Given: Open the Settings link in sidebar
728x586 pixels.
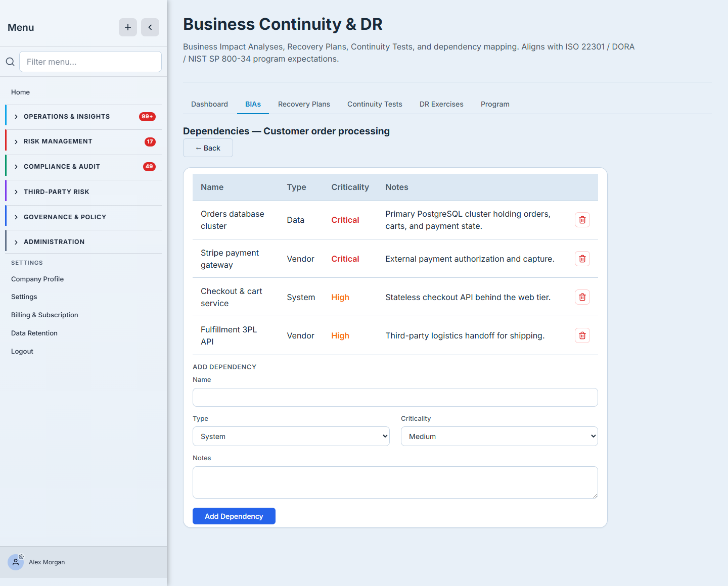Looking at the screenshot, I should point(24,297).
